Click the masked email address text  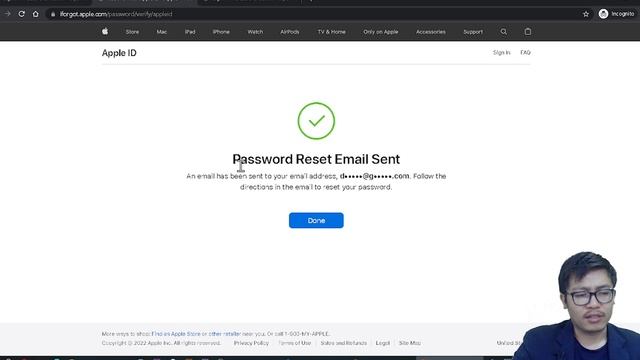point(374,176)
